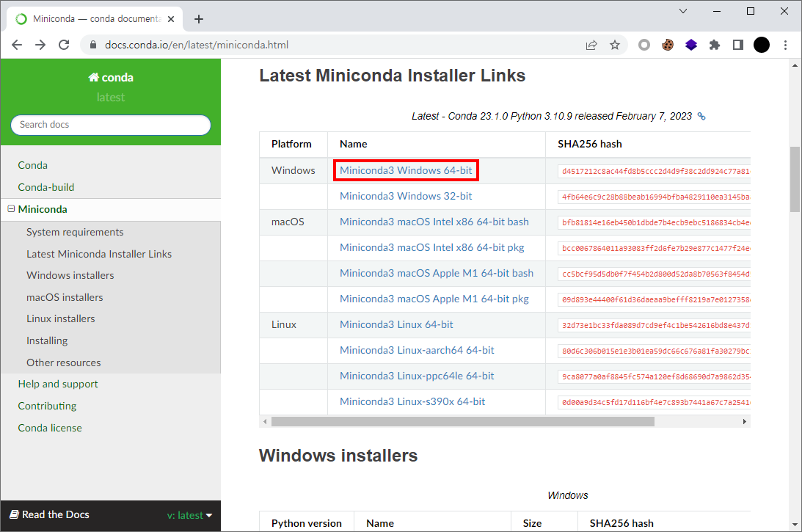Screen dimensions: 802x532
Task: Download Miniconda3 Linux-aarch64 64-bit
Action: (x=417, y=351)
